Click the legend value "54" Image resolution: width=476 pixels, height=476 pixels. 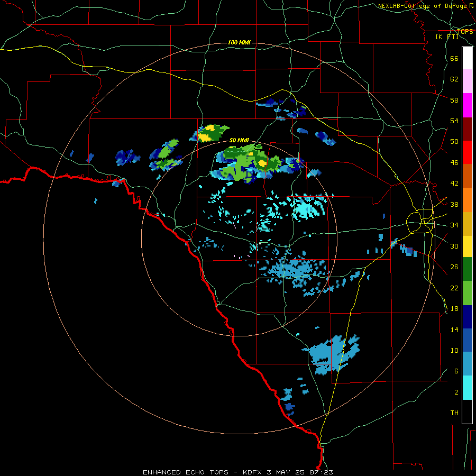point(454,121)
